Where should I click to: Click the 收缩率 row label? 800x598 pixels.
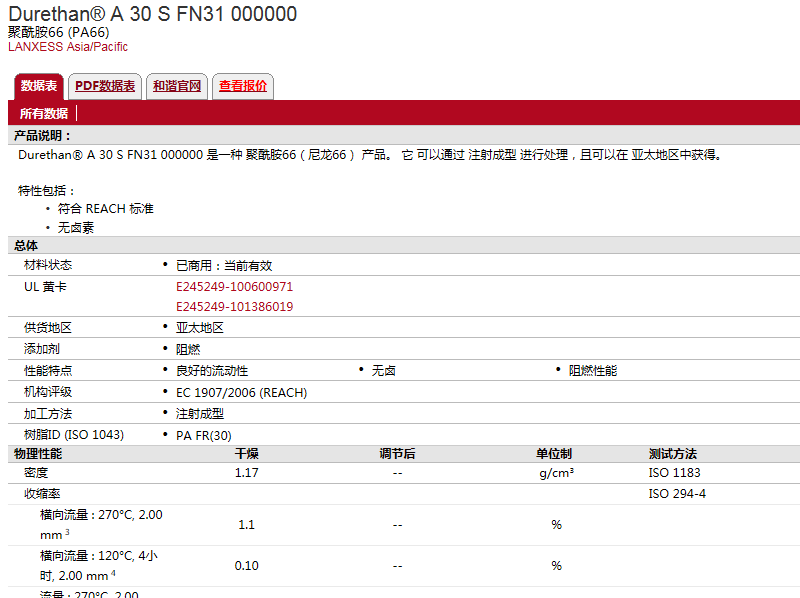click(42, 494)
